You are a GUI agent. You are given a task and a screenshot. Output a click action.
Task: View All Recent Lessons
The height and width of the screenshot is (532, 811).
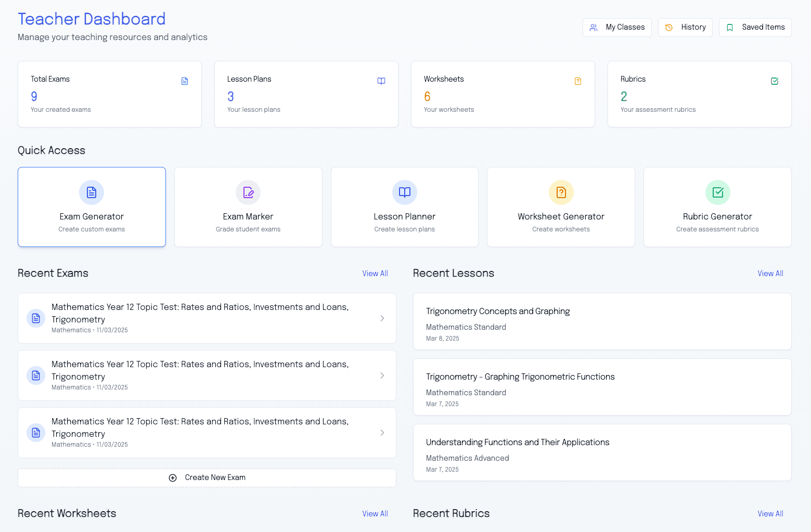click(770, 273)
